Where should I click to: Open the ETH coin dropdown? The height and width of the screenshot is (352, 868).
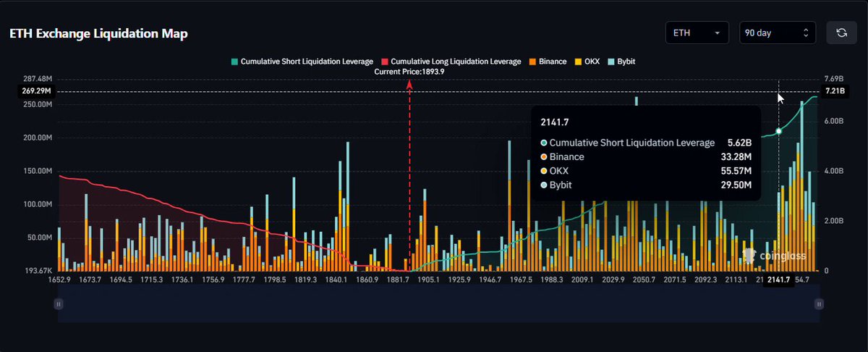697,33
